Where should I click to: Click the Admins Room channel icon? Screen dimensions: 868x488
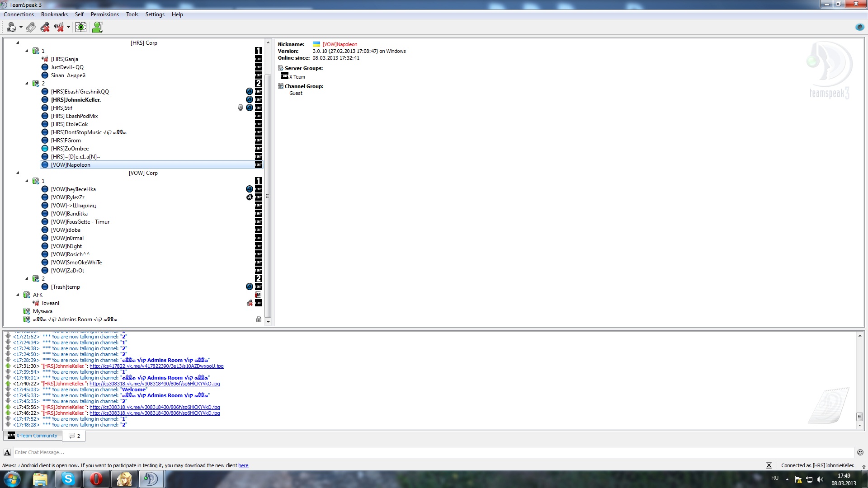pos(27,319)
